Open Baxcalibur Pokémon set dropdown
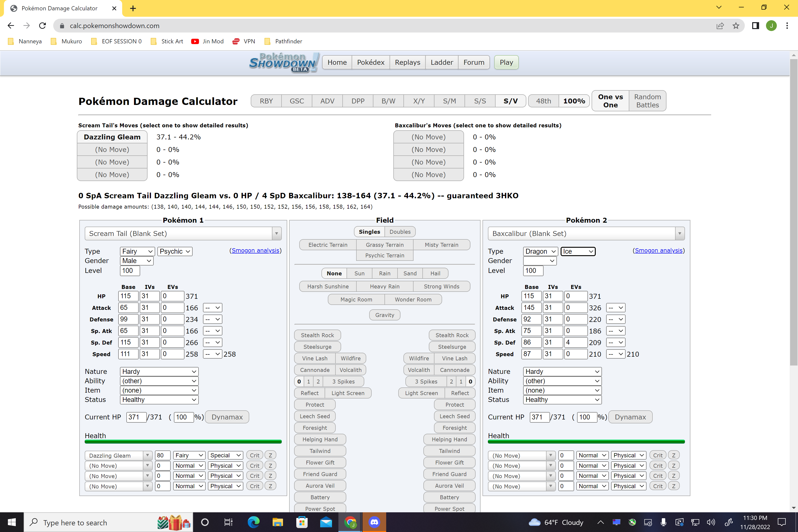Viewport: 798px width, 532px height. pos(586,233)
